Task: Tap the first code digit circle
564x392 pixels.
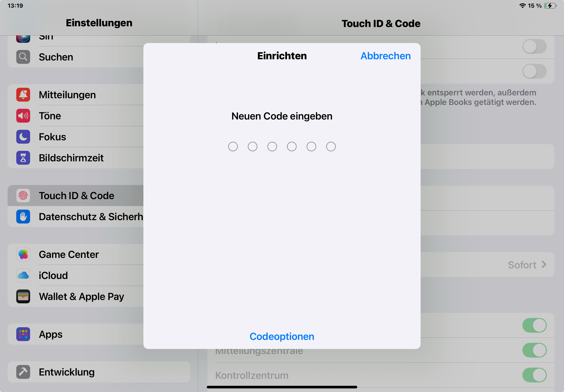Action: click(x=233, y=147)
